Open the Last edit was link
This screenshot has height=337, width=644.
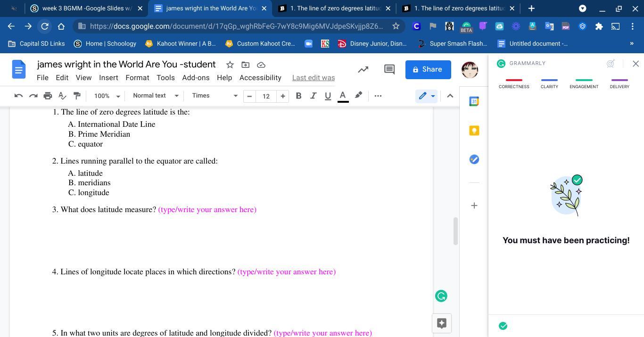pyautogui.click(x=313, y=78)
